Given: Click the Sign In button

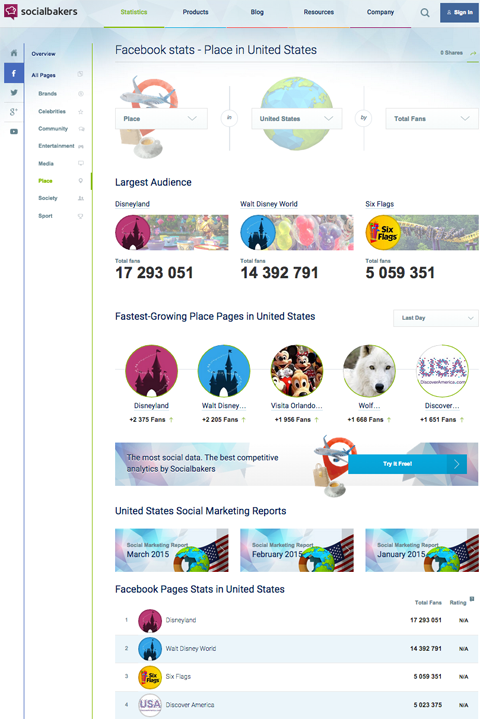Looking at the screenshot, I should click(x=459, y=12).
